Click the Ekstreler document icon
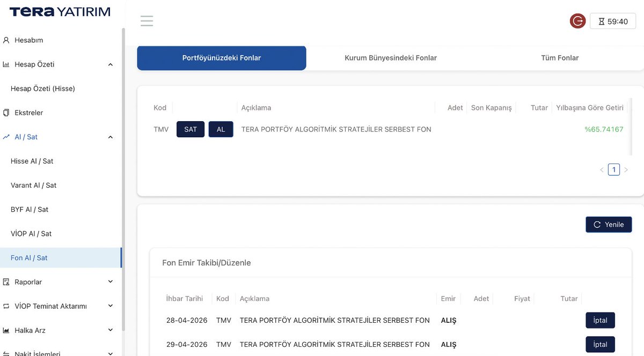644x356 pixels. (6, 113)
